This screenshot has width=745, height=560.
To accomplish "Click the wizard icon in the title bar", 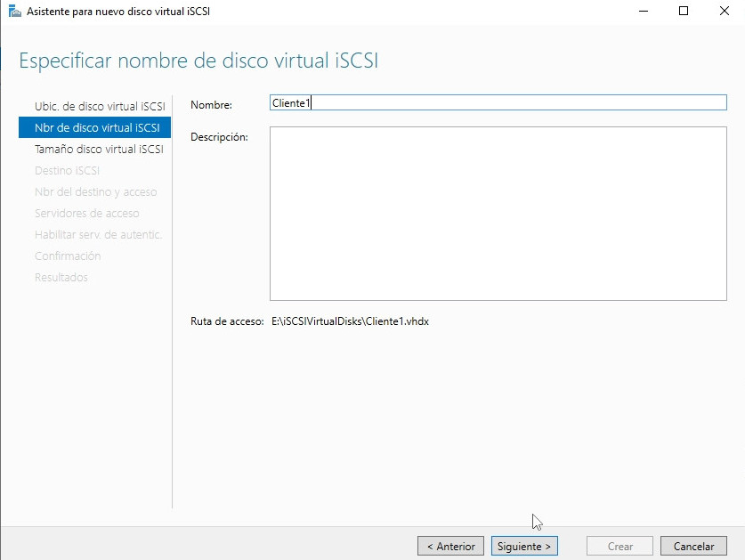I will (x=13, y=12).
